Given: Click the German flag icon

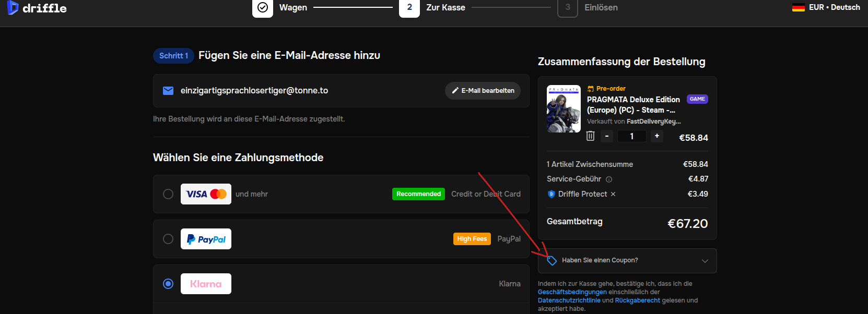Looking at the screenshot, I should pyautogui.click(x=798, y=7).
